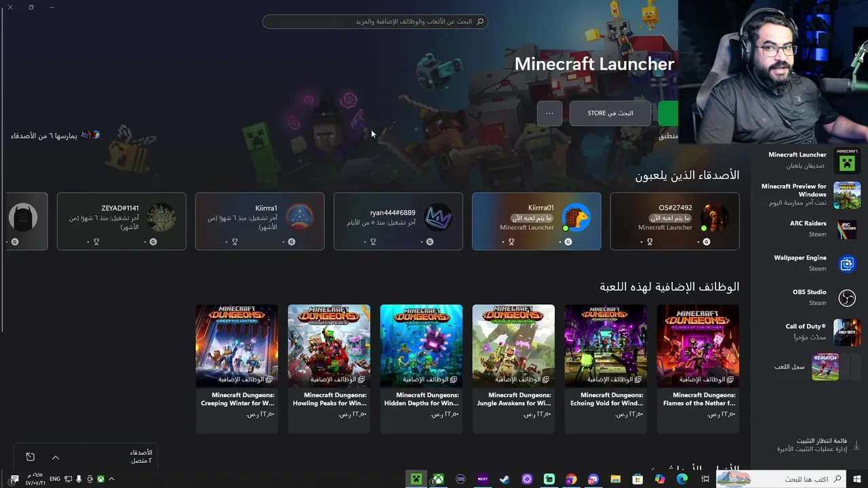Click the gamerscore G icon on Kiirrra01's card

[568, 242]
